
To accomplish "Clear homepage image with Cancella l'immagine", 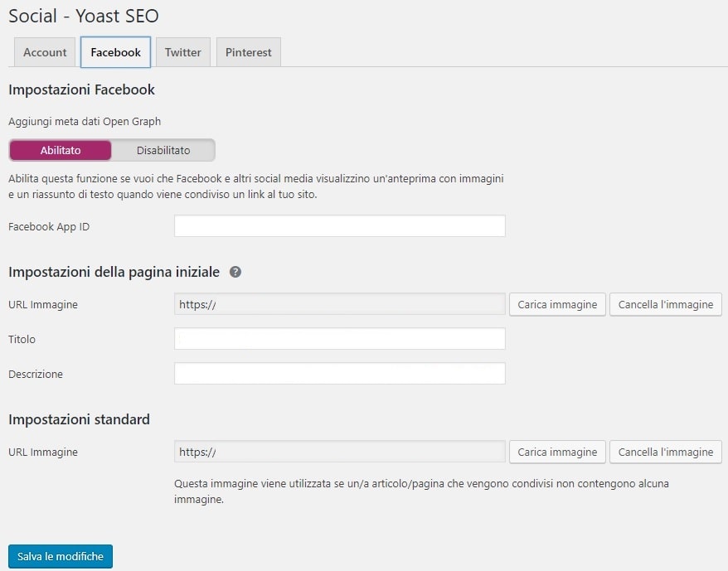I will [x=665, y=304].
